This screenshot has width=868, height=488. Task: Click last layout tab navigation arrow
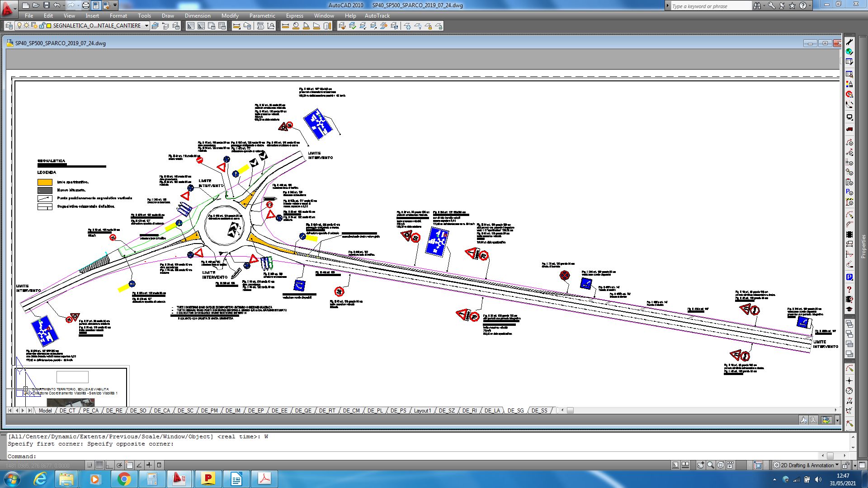[30, 410]
